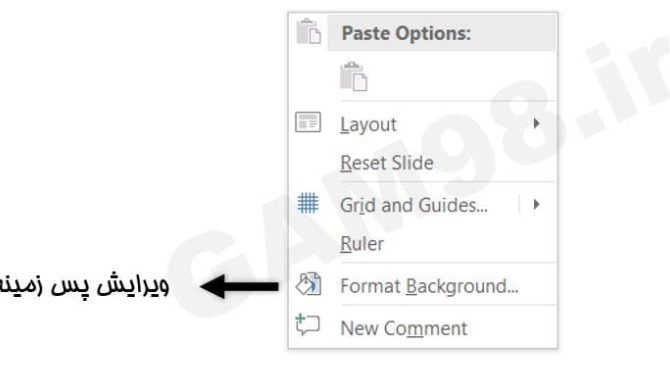The height and width of the screenshot is (388, 670).
Task: Click the Persian annotation text beside the arrow
Action: 84,285
